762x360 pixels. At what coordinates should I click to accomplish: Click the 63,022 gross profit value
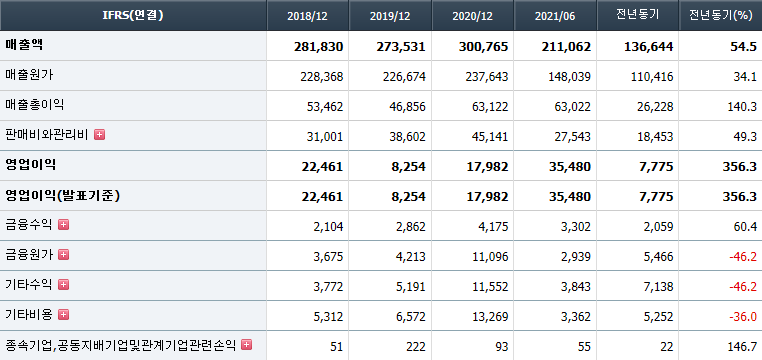click(x=572, y=107)
